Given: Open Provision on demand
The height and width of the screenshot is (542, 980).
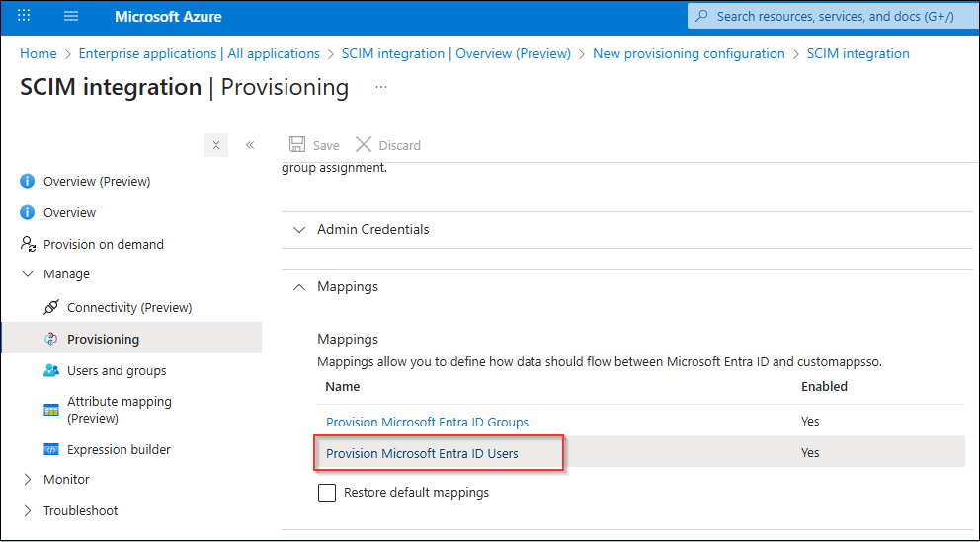Looking at the screenshot, I should pos(103,244).
